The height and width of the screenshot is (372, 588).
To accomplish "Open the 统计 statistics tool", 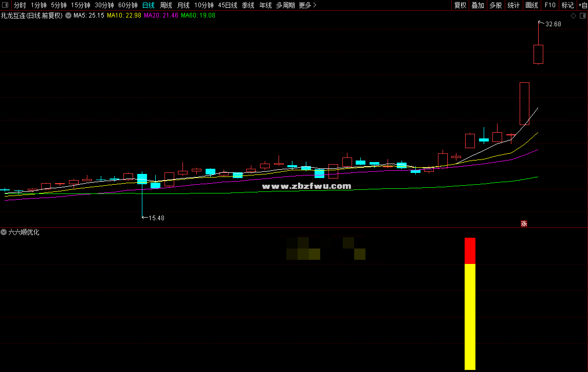I will pyautogui.click(x=513, y=5).
